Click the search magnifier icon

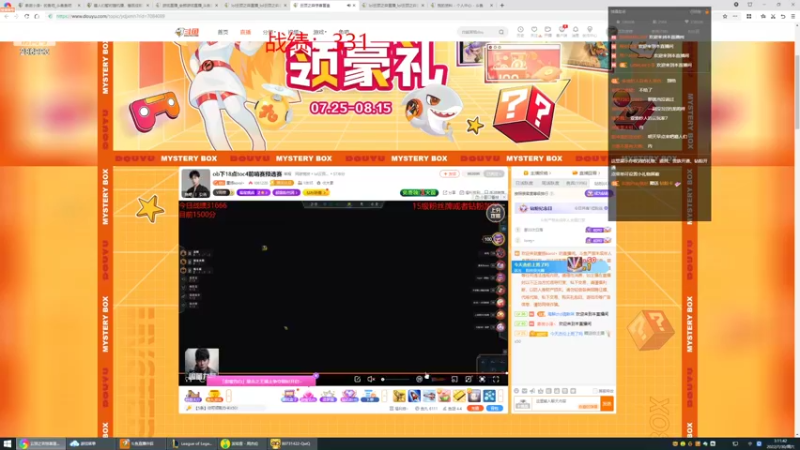(502, 32)
